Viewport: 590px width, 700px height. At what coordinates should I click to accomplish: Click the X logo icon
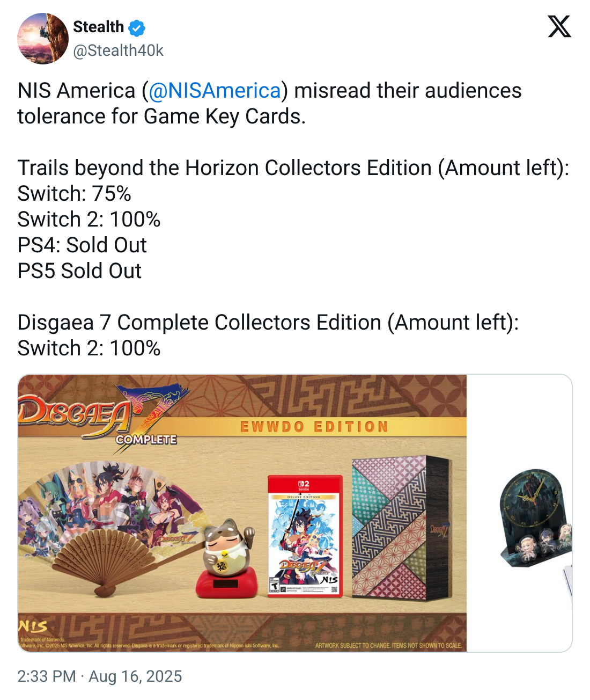tap(559, 26)
